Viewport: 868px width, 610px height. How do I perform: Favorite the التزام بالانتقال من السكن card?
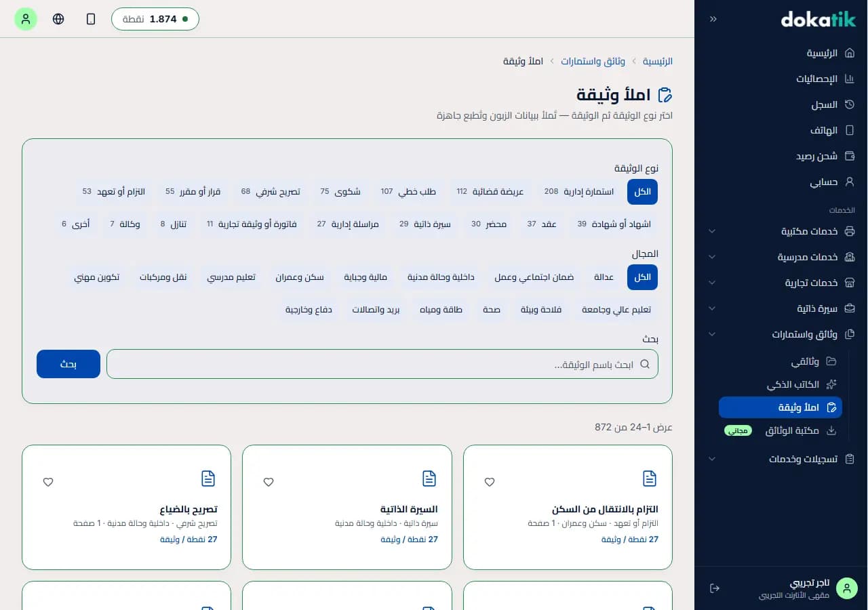[x=490, y=482]
